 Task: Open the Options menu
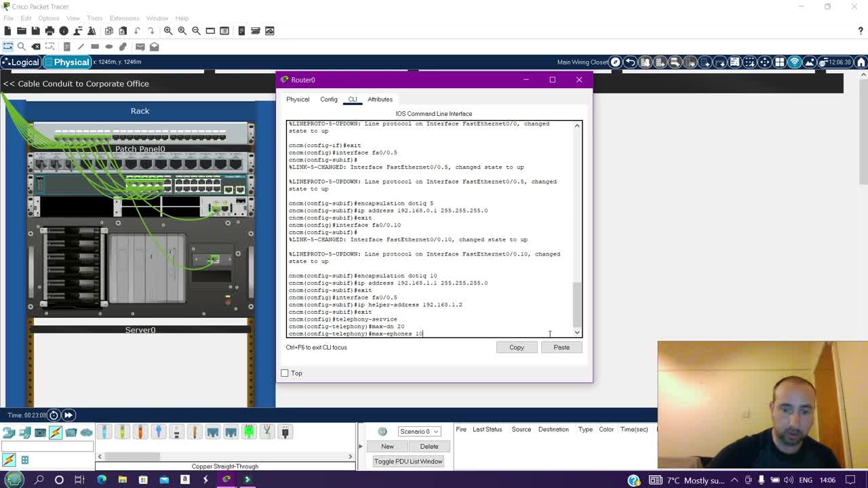pos(48,18)
